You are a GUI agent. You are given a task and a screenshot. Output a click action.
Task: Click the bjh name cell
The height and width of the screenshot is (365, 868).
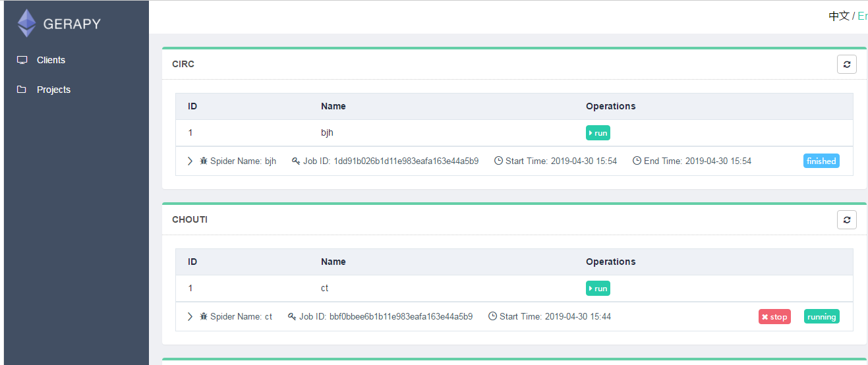(x=328, y=133)
